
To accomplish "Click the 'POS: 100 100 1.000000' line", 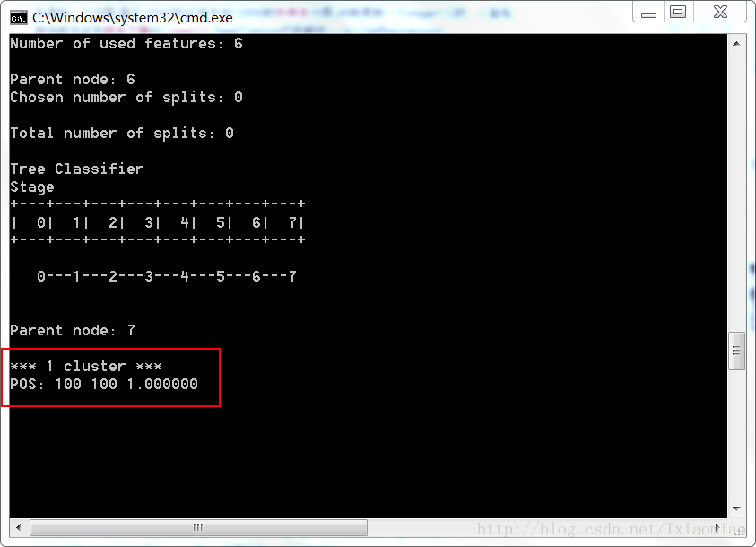I will click(x=104, y=384).
